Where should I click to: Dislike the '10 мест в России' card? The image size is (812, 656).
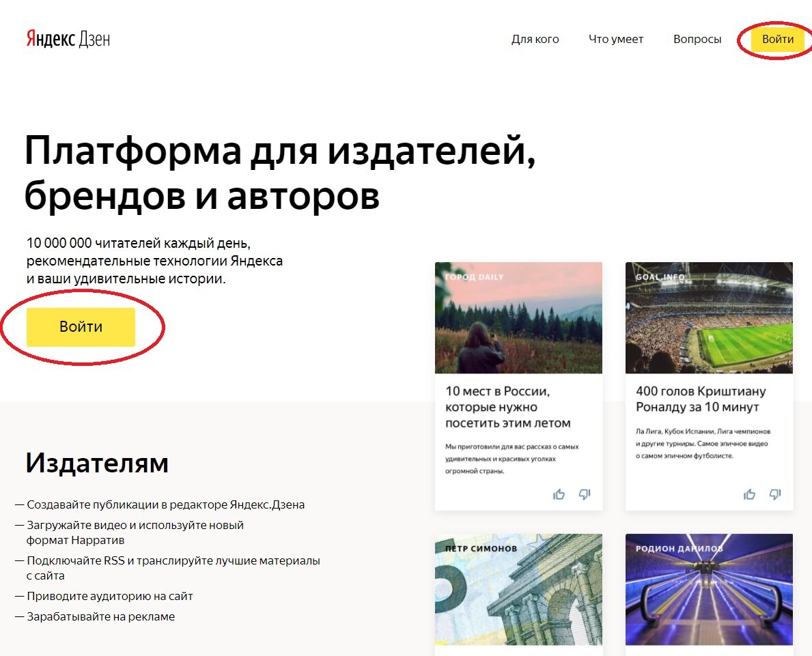point(585,494)
